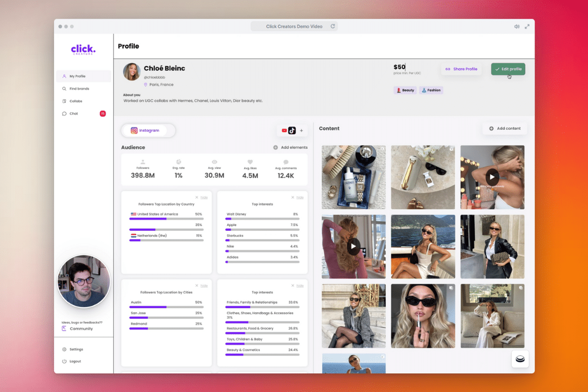Viewport: 588px width, 392px height.
Task: Click the Beauty & Cosmetics interest row
Action: (x=262, y=352)
